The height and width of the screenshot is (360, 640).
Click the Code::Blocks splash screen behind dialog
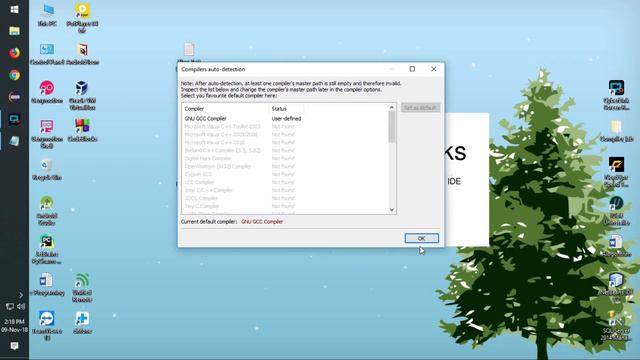click(x=467, y=180)
